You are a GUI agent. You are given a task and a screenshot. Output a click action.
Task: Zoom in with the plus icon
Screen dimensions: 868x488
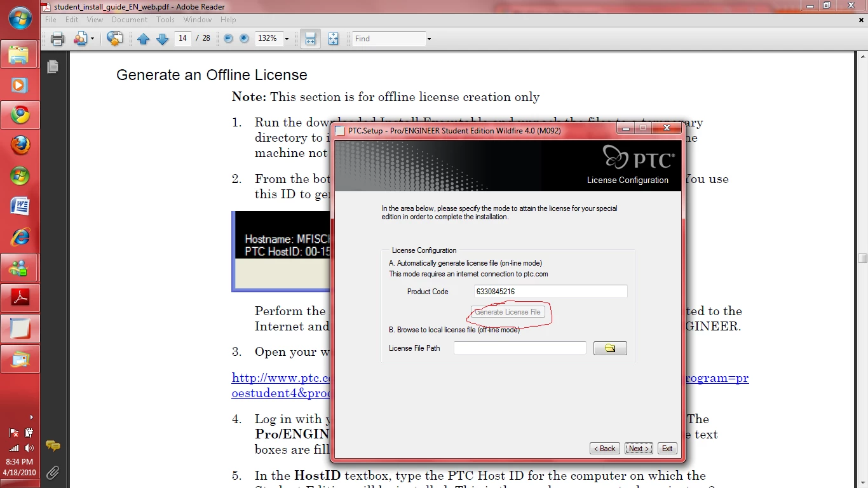tap(244, 39)
